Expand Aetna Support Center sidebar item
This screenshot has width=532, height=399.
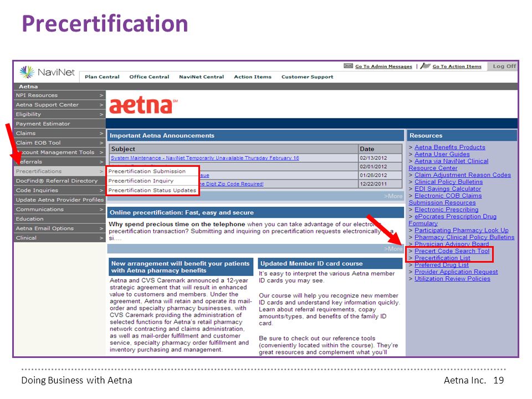pos(59,105)
